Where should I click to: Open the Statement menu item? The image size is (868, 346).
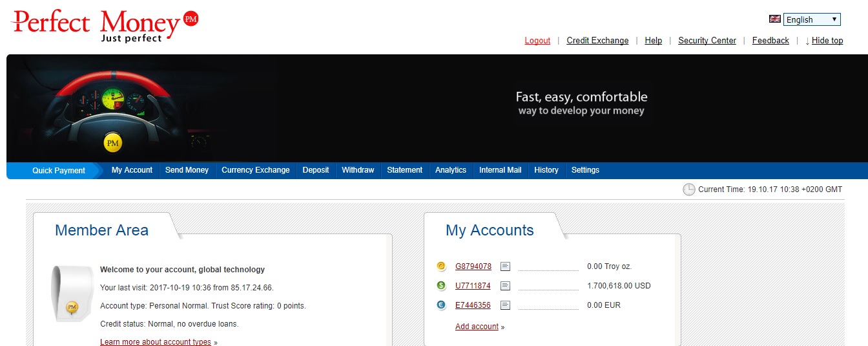[405, 170]
